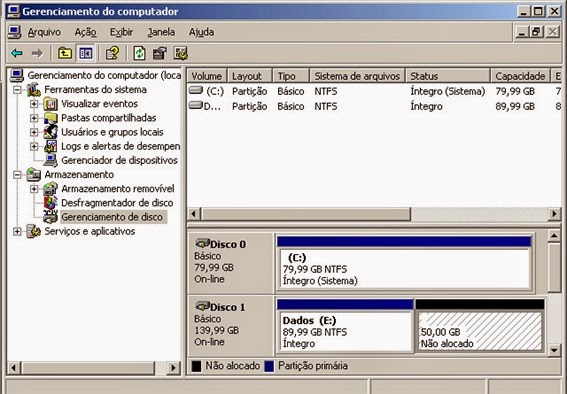567x394 pixels.
Task: Sort by Sistema de arquivos column header
Action: [x=357, y=76]
